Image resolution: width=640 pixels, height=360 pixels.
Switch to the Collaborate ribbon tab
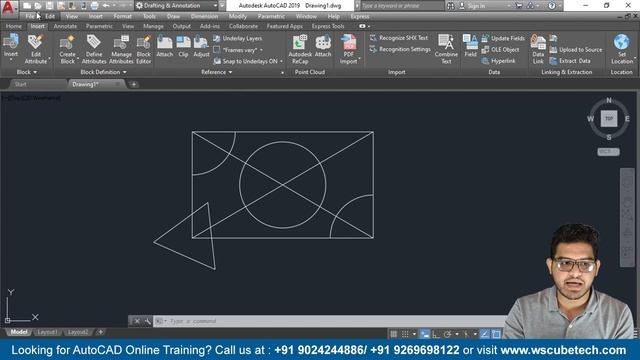243,26
